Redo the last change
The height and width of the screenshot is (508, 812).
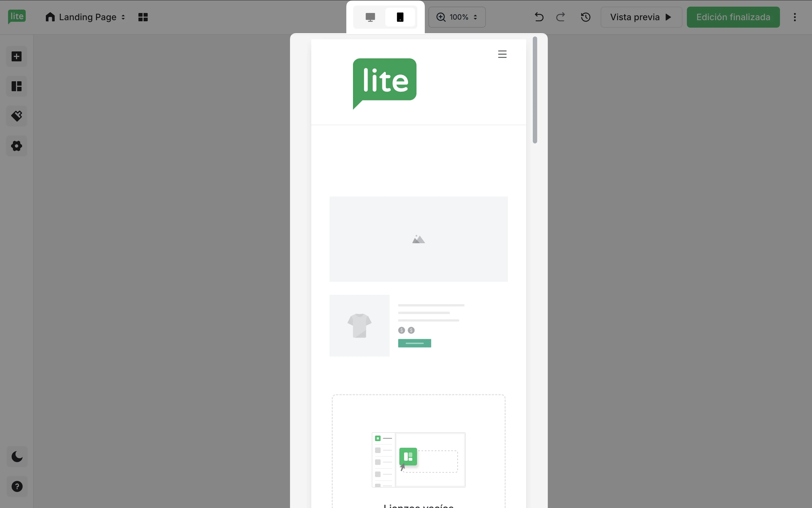click(561, 17)
